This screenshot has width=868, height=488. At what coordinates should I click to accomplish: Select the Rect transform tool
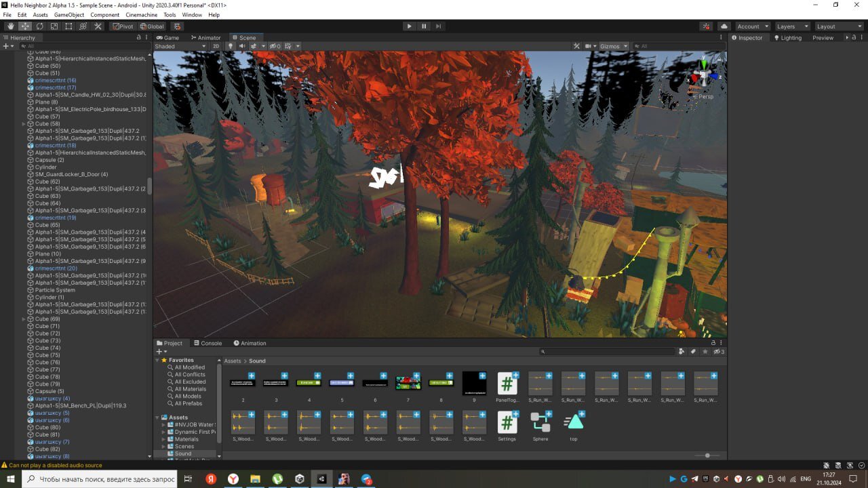pos(68,26)
